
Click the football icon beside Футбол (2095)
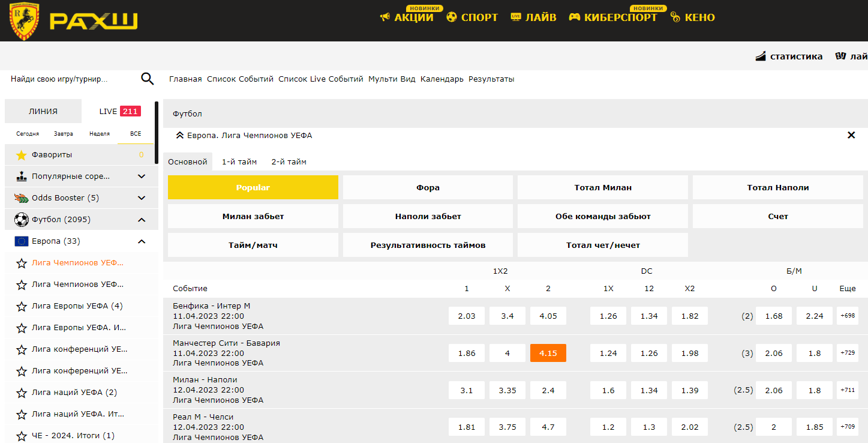point(22,220)
